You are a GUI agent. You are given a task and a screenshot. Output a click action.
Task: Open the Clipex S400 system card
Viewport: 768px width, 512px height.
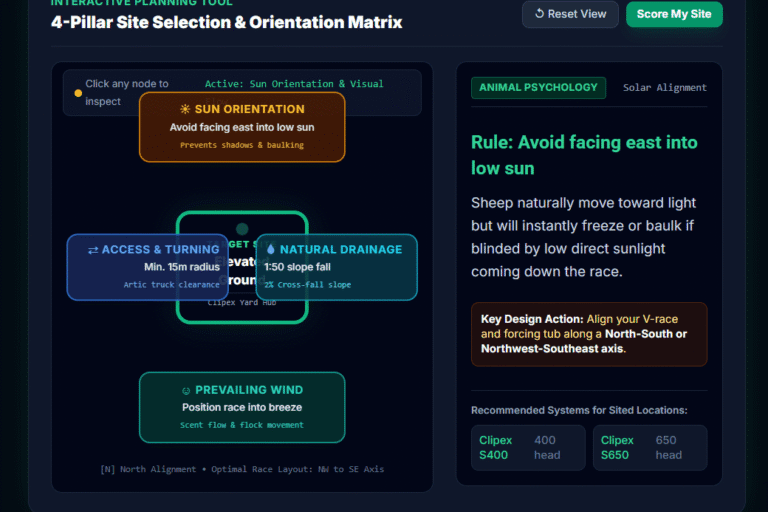coord(528,448)
